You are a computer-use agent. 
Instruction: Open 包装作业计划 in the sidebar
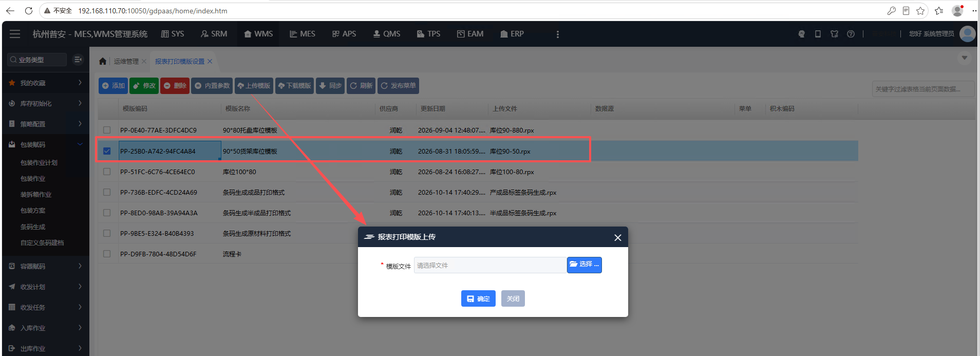tap(39, 162)
